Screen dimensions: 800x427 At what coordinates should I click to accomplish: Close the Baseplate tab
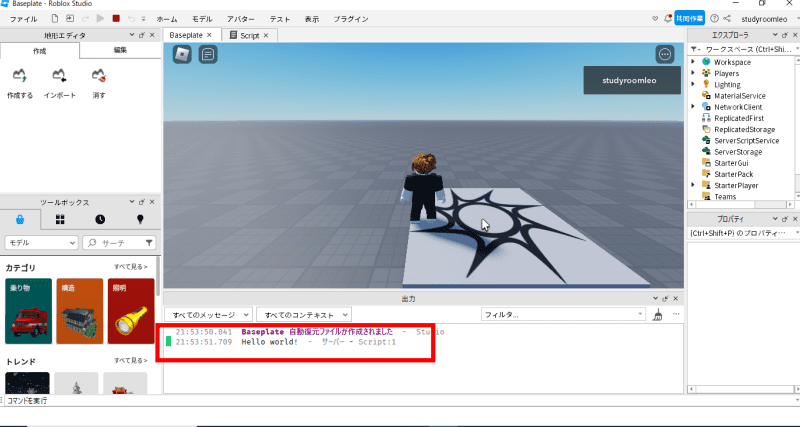click(209, 35)
